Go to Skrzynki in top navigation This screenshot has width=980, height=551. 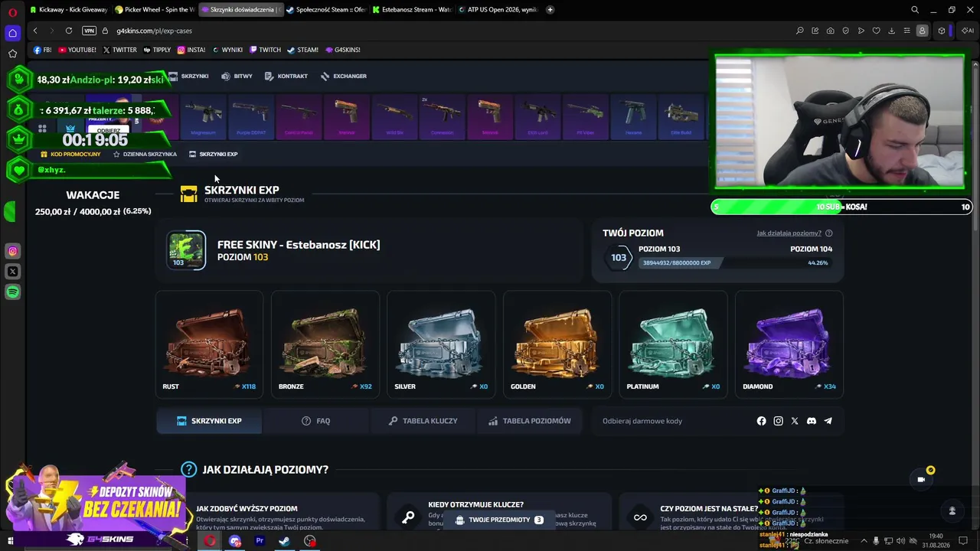[x=188, y=76]
